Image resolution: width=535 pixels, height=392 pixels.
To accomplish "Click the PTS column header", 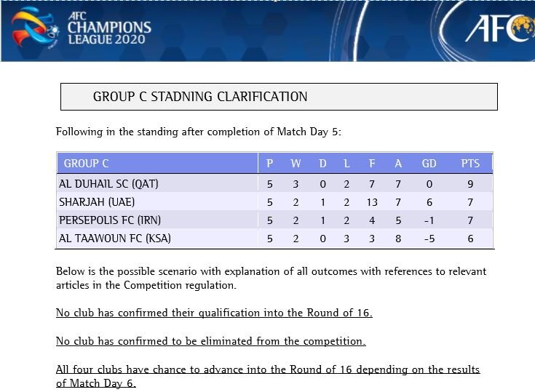I will point(470,164).
